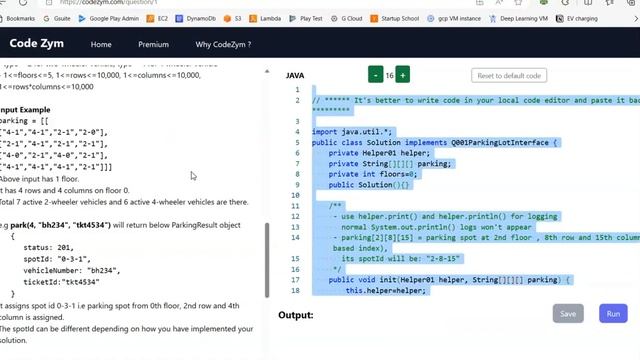
Task: Click the comment 'its spotId will be: "2-8-15"'
Action: [x=400, y=259]
